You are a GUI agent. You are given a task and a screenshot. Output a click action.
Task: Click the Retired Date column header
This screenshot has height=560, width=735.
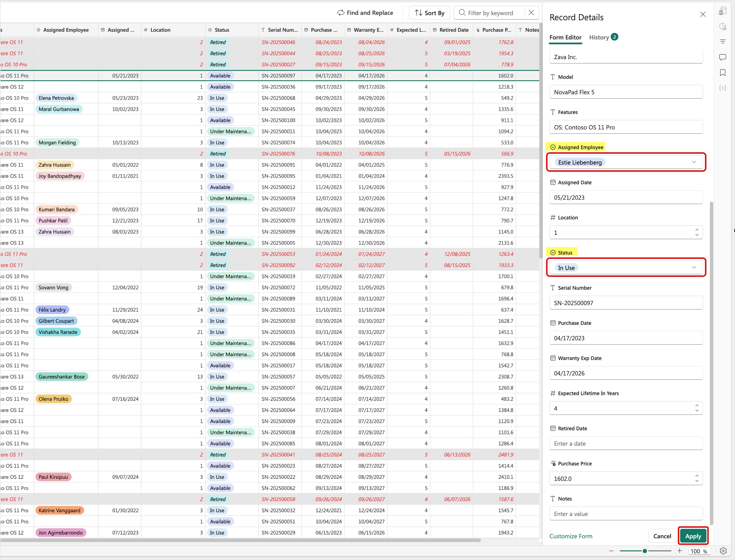click(451, 30)
